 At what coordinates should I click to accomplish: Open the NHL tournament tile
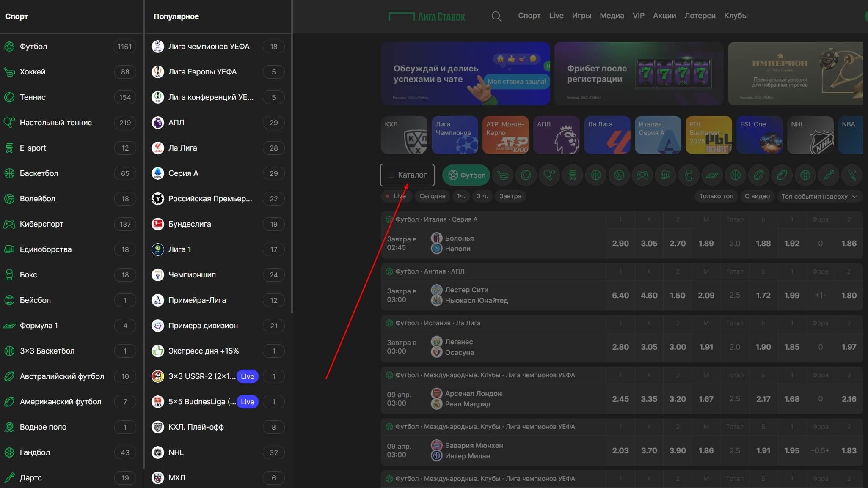(810, 135)
